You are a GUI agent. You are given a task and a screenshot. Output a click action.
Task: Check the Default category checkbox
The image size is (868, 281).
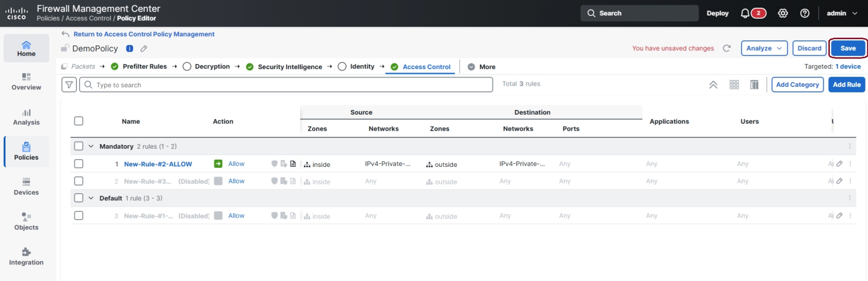coord(79,198)
